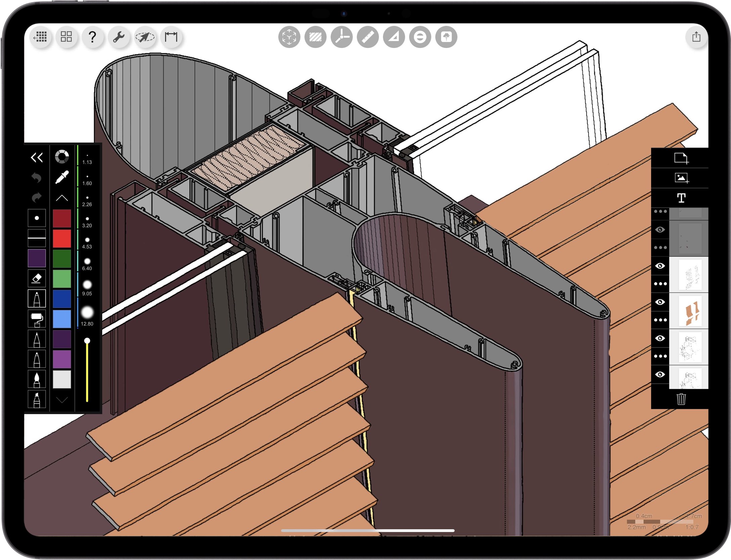Pick the dark red color swatch
This screenshot has width=731, height=560.
pos(62,219)
